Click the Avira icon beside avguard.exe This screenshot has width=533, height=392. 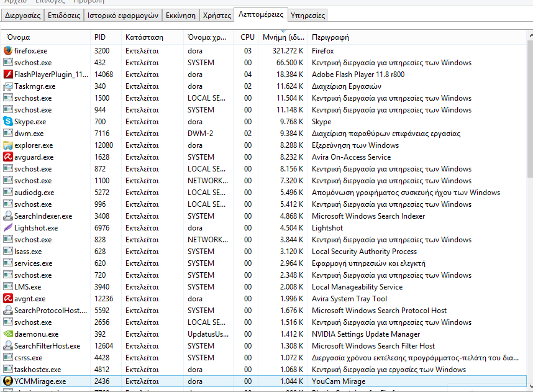(x=8, y=157)
